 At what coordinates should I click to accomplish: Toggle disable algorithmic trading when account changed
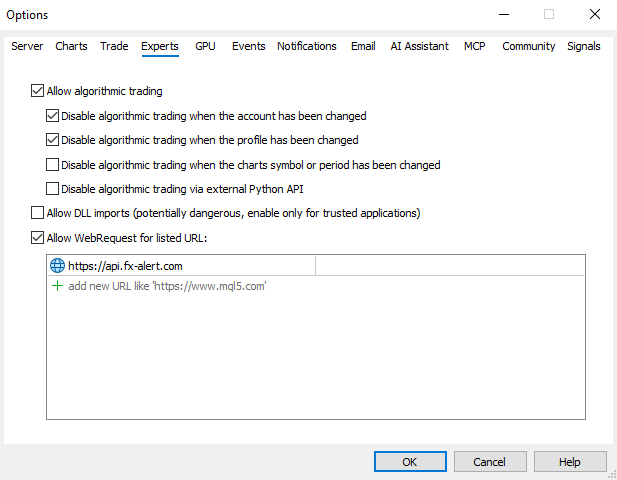tap(52, 116)
